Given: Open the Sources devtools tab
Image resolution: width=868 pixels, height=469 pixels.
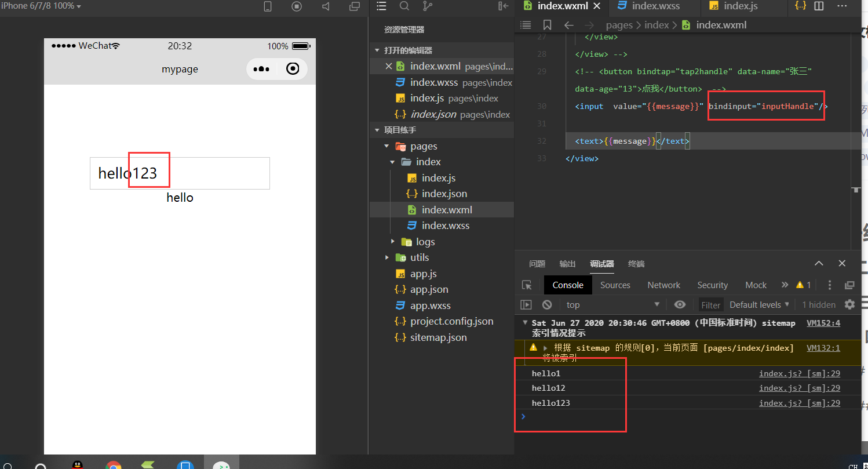Looking at the screenshot, I should coord(615,285).
